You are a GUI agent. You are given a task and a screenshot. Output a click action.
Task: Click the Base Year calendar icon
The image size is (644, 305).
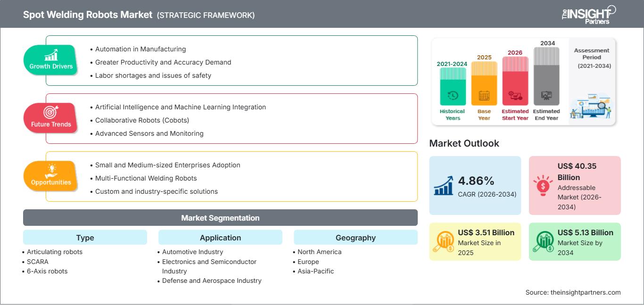484,96
